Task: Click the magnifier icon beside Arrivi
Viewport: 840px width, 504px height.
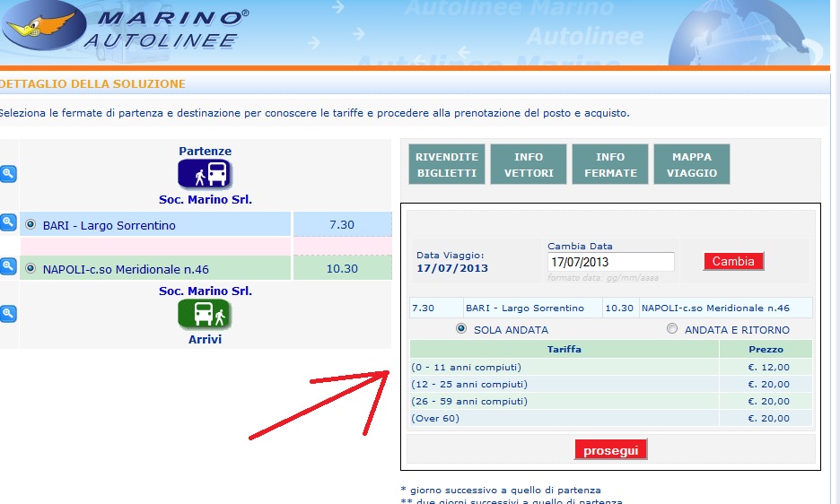Action: 8,313
